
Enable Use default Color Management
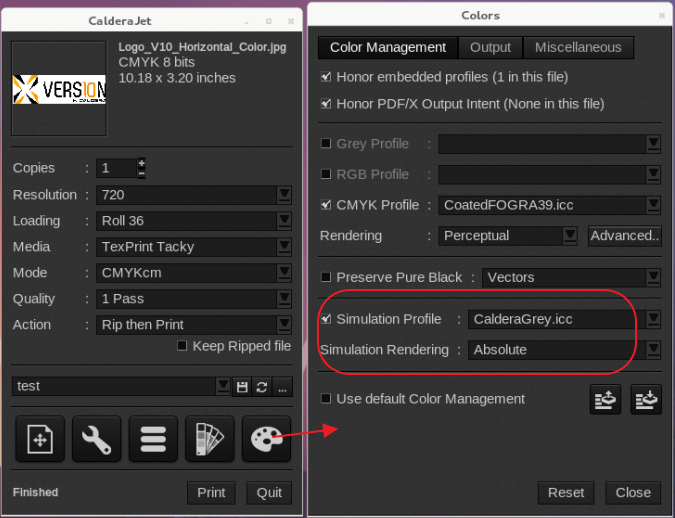pyautogui.click(x=325, y=399)
